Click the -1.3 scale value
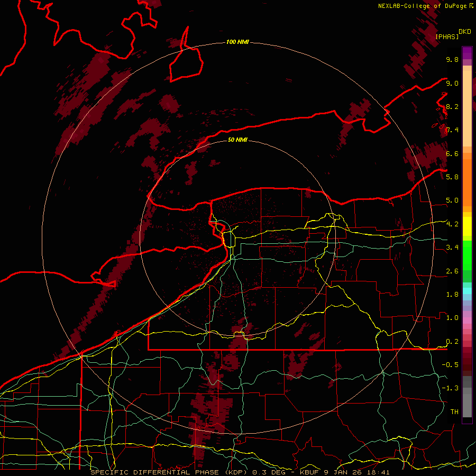The width and height of the screenshot is (476, 476). (450, 388)
